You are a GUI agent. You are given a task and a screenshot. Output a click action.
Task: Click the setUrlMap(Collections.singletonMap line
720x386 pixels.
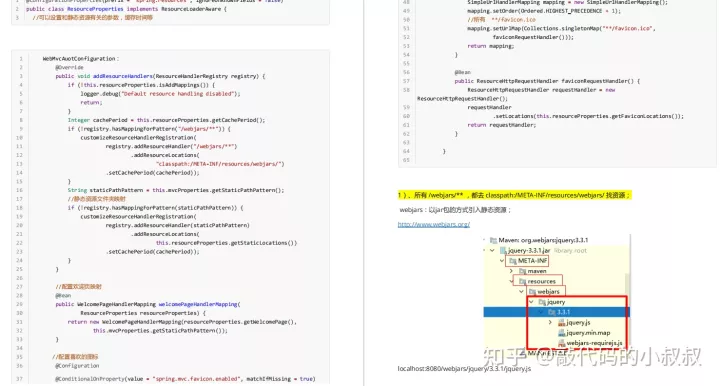pyautogui.click(x=561, y=28)
